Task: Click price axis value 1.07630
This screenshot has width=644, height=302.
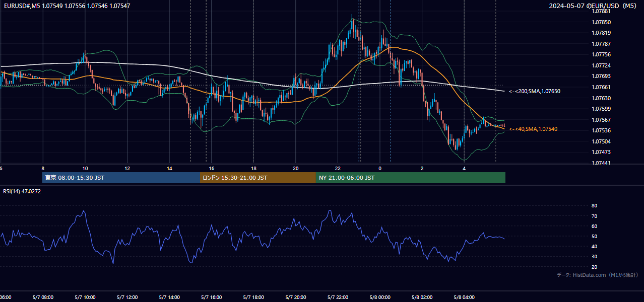Action: click(x=602, y=98)
